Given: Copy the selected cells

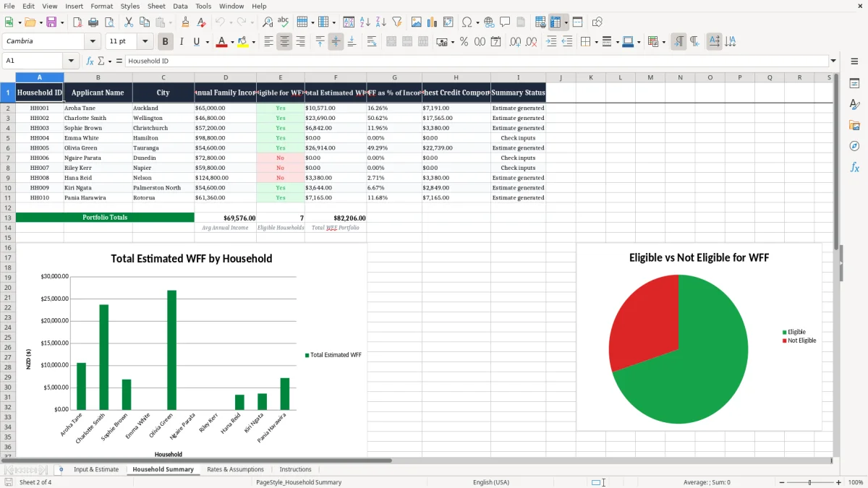Looking at the screenshot, I should point(143,22).
